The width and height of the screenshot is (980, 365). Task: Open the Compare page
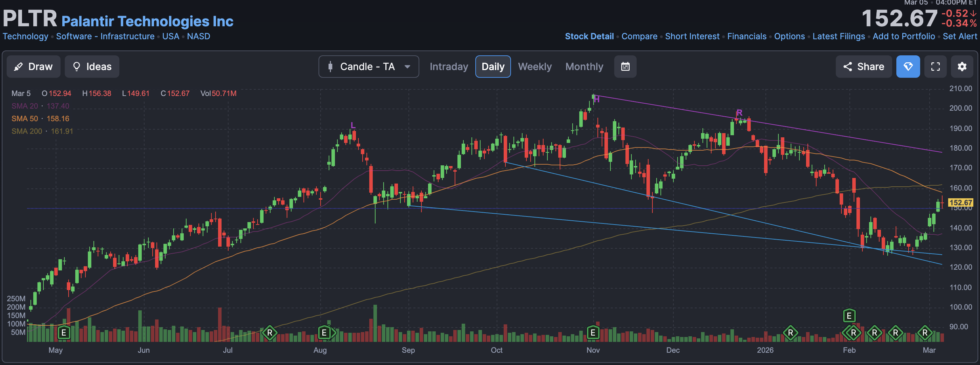tap(639, 36)
